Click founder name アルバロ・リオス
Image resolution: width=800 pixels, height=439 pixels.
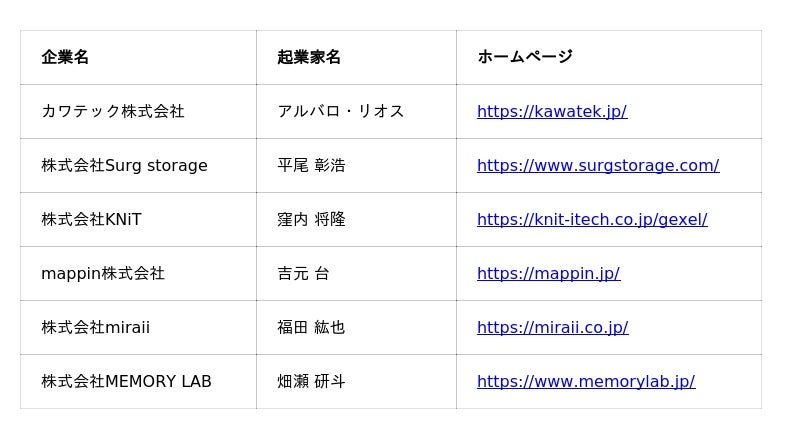click(x=341, y=111)
